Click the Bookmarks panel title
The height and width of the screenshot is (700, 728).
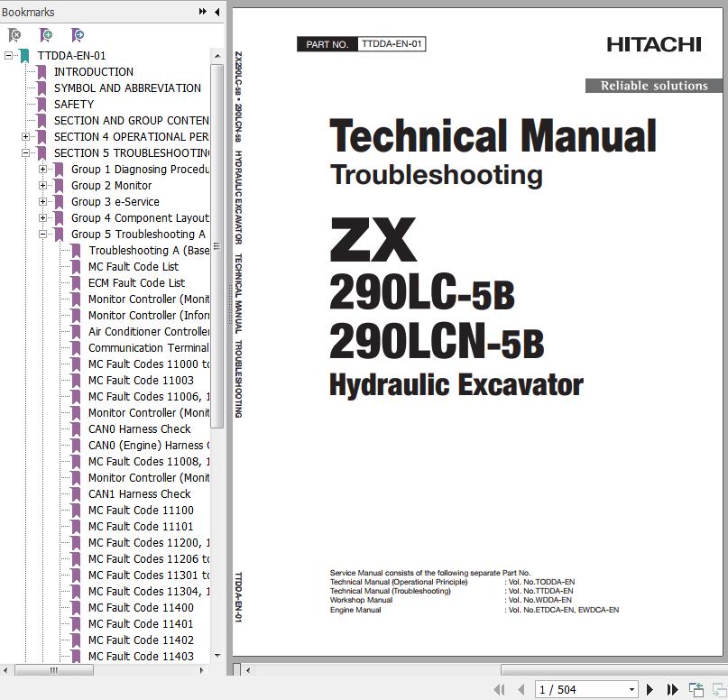(28, 12)
